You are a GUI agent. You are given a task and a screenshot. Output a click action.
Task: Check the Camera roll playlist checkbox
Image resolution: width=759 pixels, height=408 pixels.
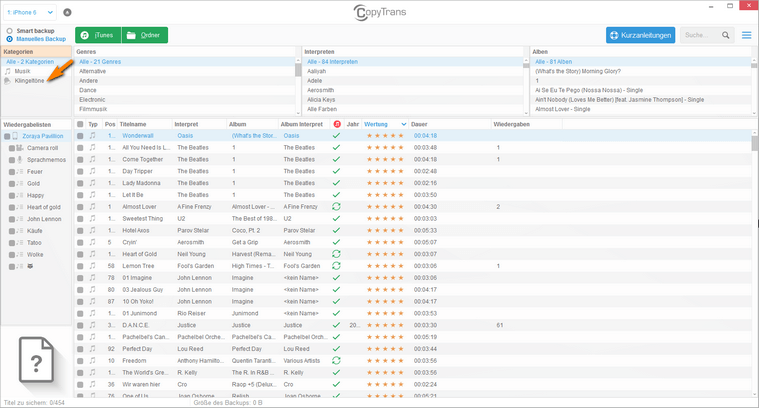[x=12, y=148]
